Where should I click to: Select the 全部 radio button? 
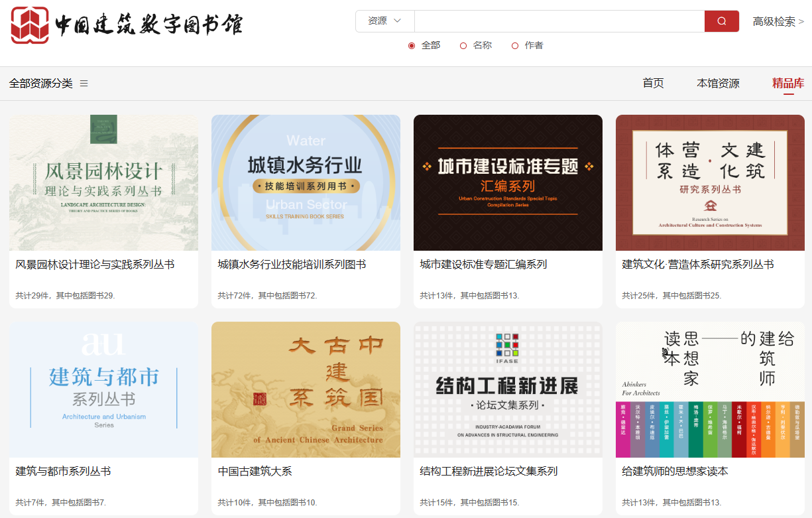[412, 46]
